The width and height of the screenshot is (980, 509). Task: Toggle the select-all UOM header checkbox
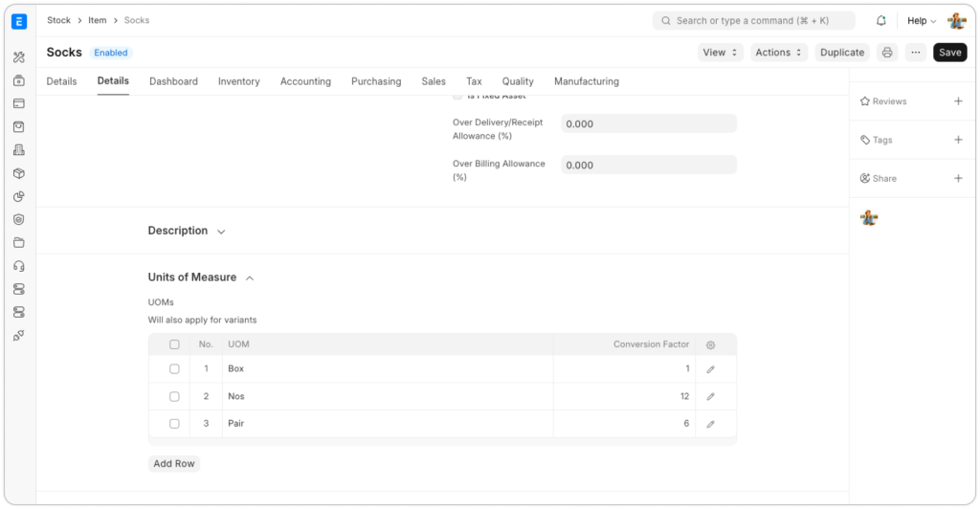click(x=174, y=344)
